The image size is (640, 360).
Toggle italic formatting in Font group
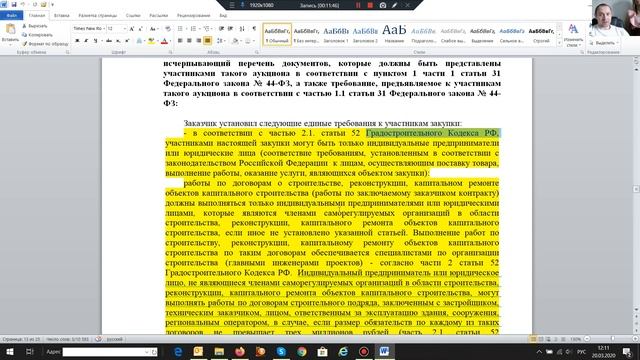pyautogui.click(x=86, y=41)
